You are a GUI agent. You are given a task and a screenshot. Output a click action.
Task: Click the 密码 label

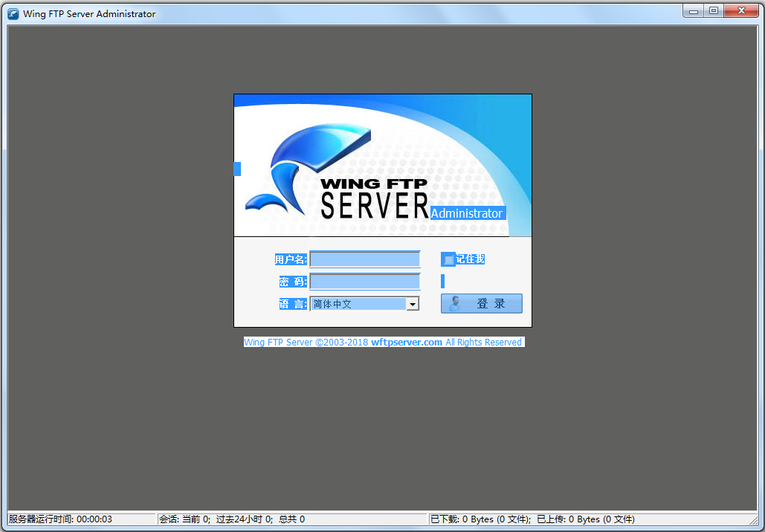coord(293,282)
